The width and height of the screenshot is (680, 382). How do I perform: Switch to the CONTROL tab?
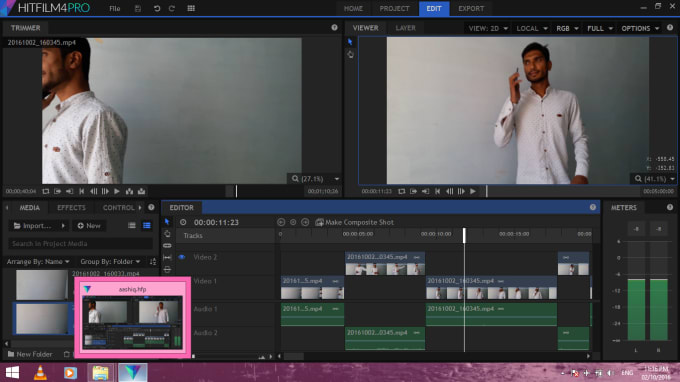pos(118,208)
